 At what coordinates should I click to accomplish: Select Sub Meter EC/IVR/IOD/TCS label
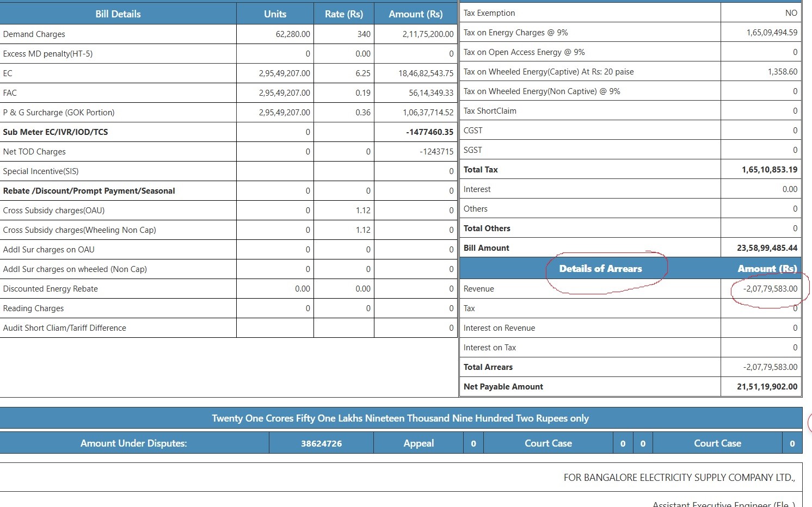point(56,132)
